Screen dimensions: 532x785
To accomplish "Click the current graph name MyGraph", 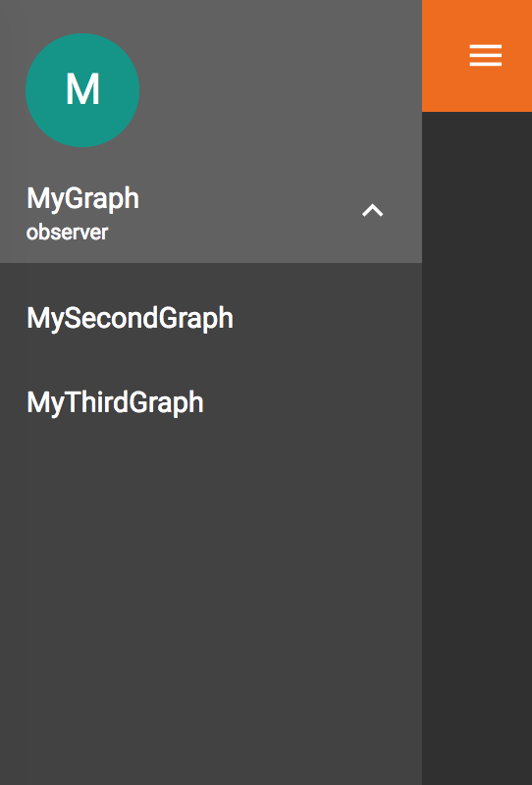I will pos(82,198).
